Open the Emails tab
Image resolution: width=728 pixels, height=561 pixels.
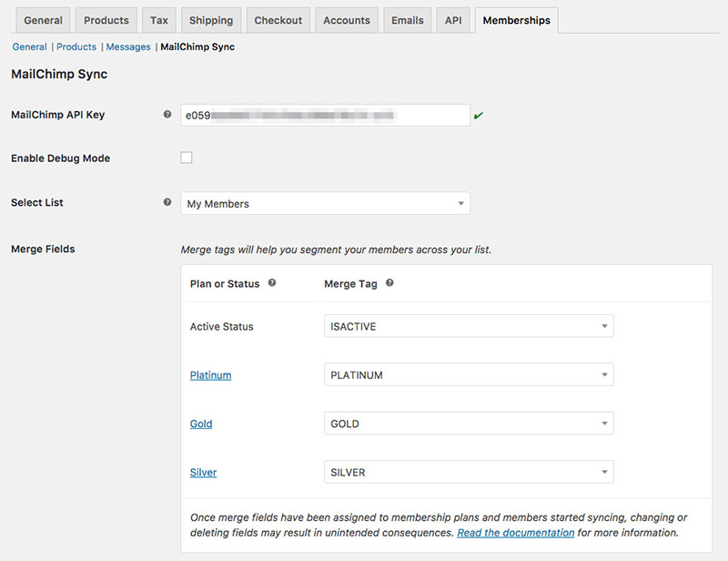pos(408,20)
